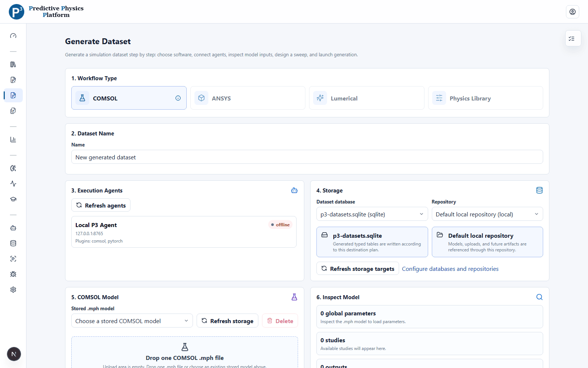The width and height of the screenshot is (588, 368).
Task: Click the p3-datasets.sqlite storage card
Action: point(372,242)
